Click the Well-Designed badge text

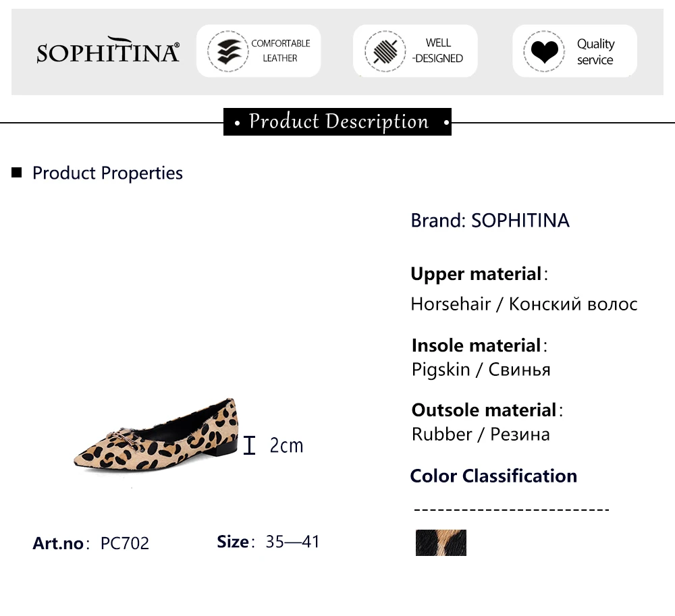438,51
